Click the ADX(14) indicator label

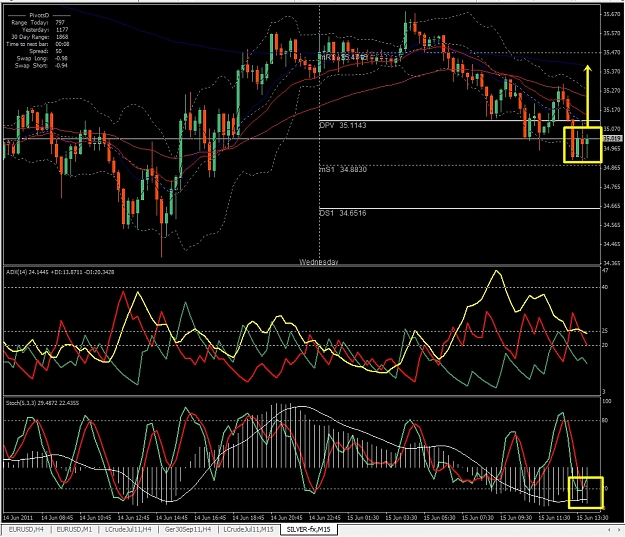coord(60,272)
